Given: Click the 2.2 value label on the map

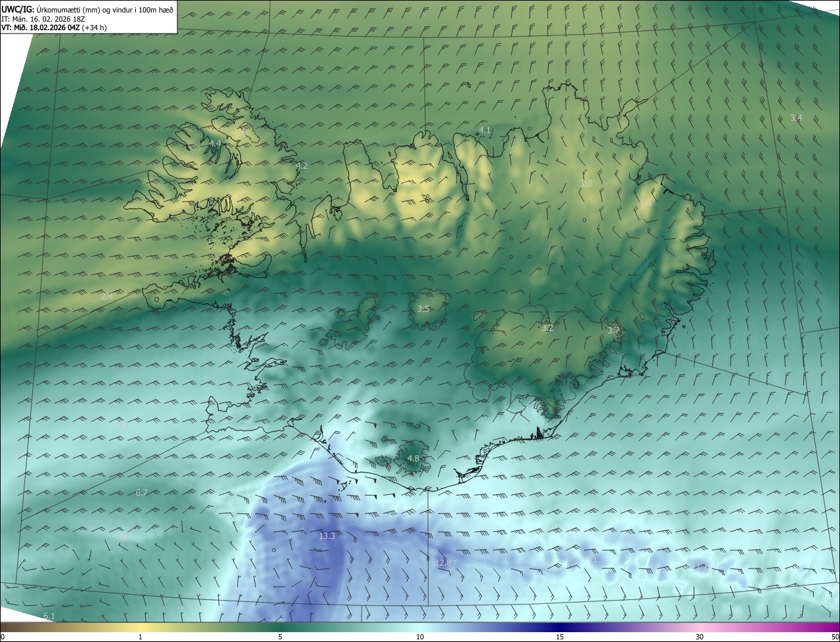Looking at the screenshot, I should coord(587,184).
